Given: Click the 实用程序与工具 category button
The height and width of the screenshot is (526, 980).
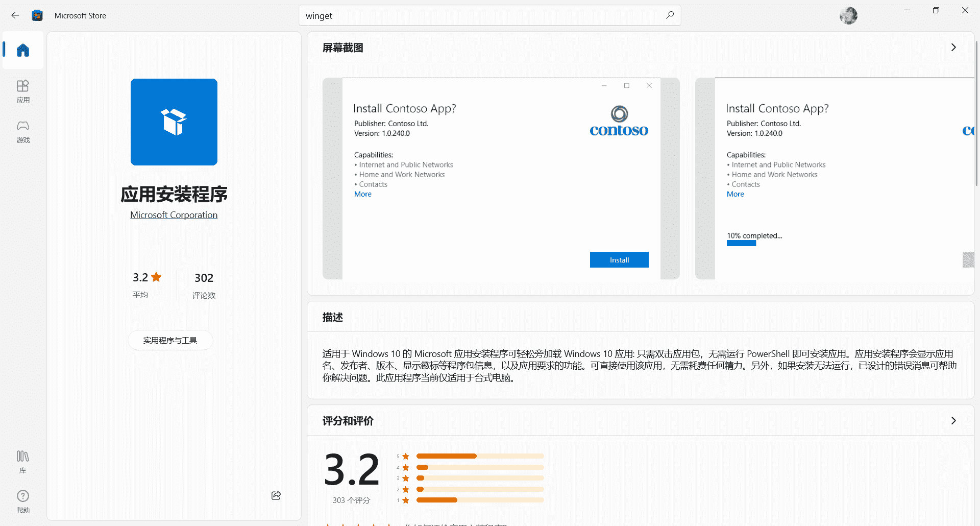Looking at the screenshot, I should click(x=170, y=340).
